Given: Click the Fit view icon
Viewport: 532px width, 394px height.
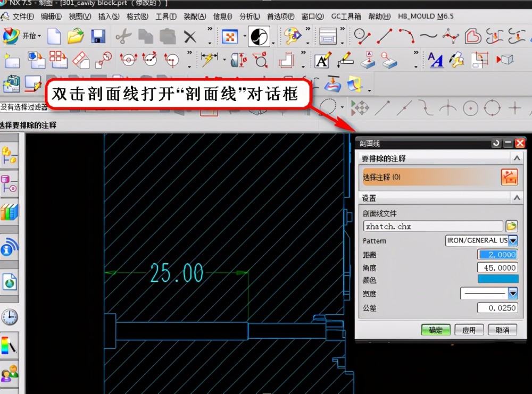Looking at the screenshot, I should click(x=230, y=36).
